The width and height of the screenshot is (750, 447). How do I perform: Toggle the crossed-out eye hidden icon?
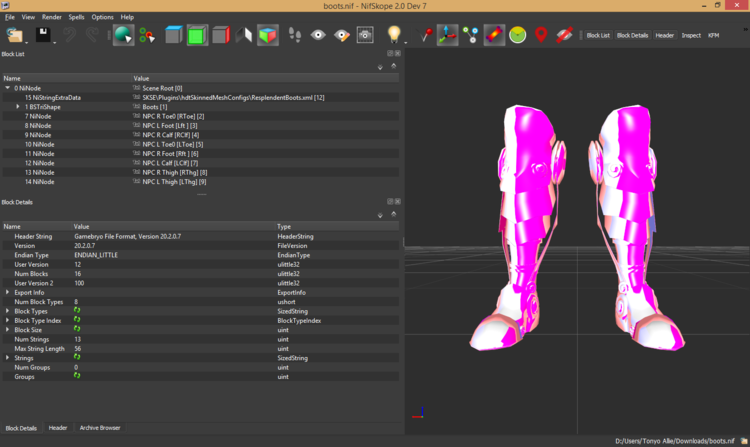pyautogui.click(x=564, y=35)
